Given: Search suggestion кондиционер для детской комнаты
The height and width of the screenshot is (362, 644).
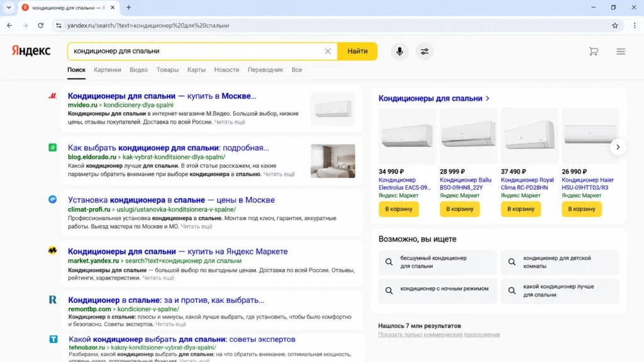Looking at the screenshot, I should coord(560,262).
